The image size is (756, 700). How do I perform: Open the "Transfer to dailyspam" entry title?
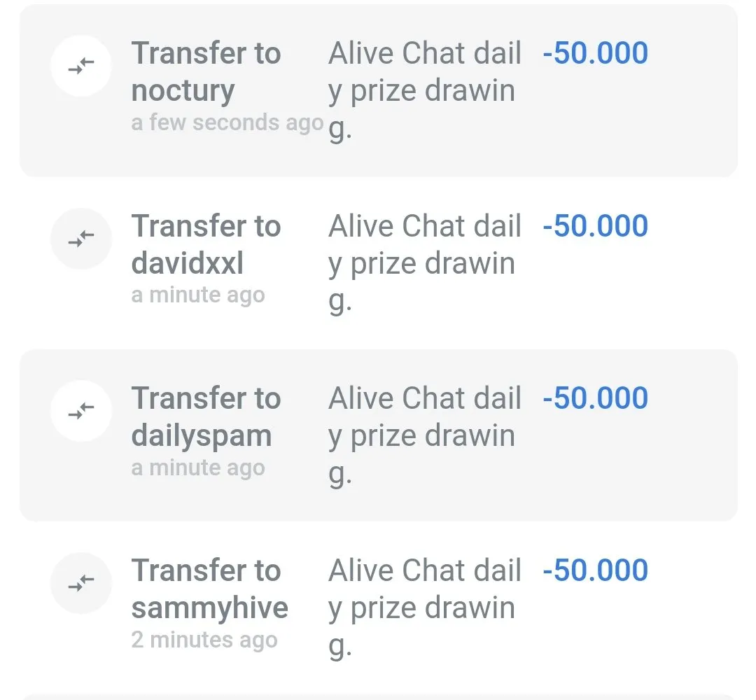pyautogui.click(x=206, y=416)
